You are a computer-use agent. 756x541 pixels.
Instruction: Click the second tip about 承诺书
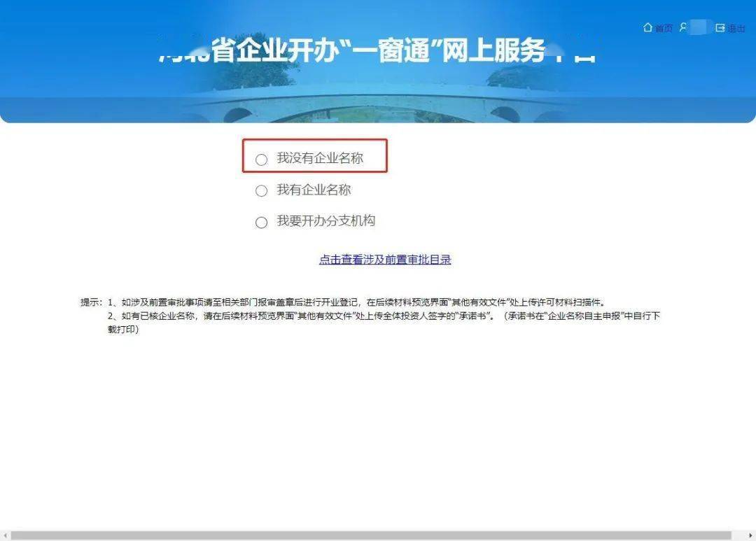(384, 316)
